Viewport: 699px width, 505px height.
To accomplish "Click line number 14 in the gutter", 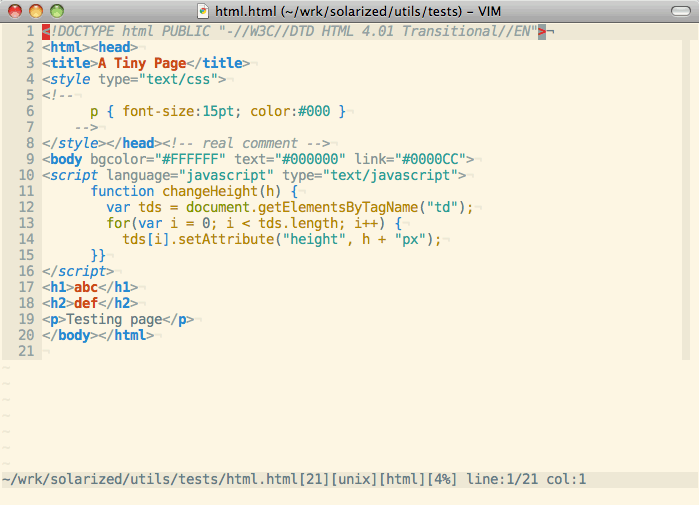I will point(25,239).
